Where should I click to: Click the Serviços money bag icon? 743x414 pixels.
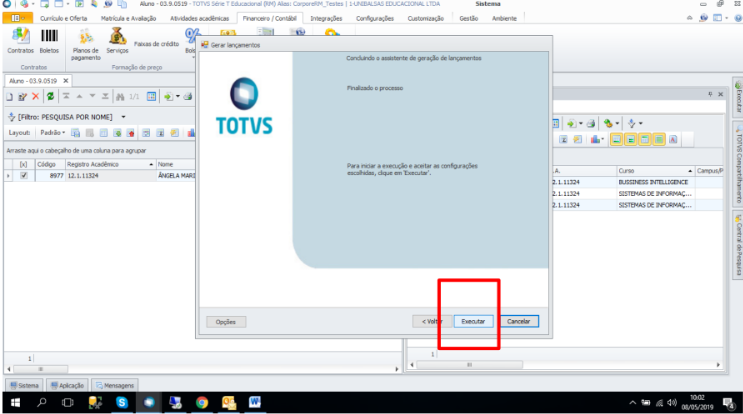pos(116,40)
